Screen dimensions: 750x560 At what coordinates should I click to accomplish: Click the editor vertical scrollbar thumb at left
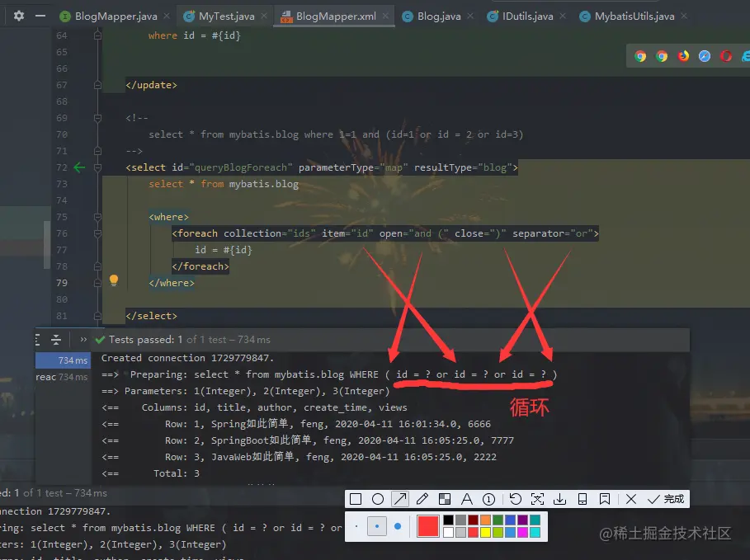point(47,245)
